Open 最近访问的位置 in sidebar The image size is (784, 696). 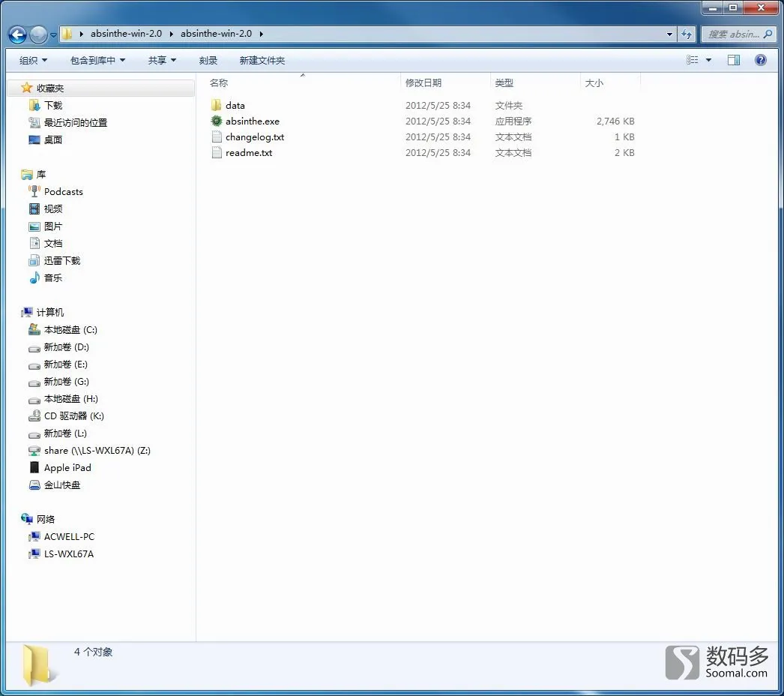click(76, 122)
